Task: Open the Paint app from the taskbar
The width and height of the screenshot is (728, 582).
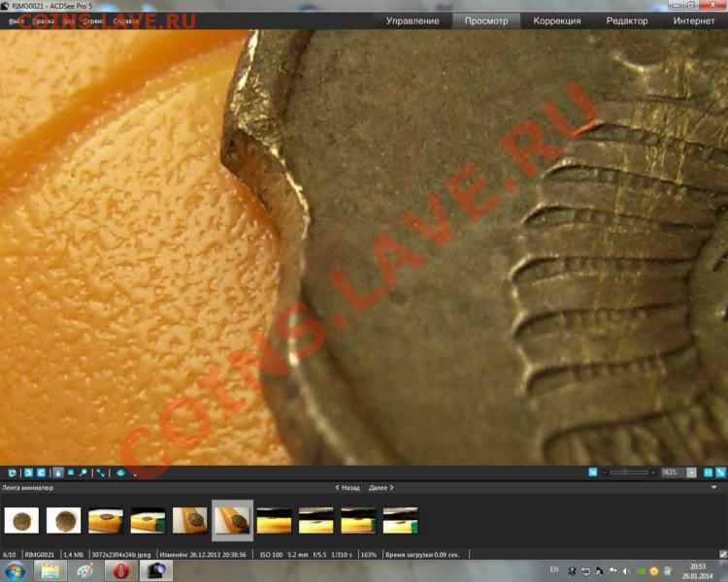Action: pyautogui.click(x=84, y=571)
